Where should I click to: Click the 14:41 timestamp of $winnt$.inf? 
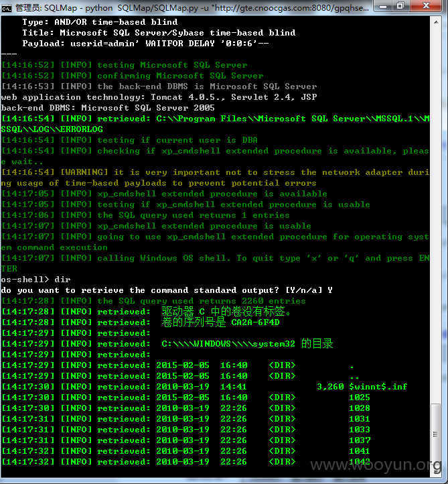click(x=234, y=386)
